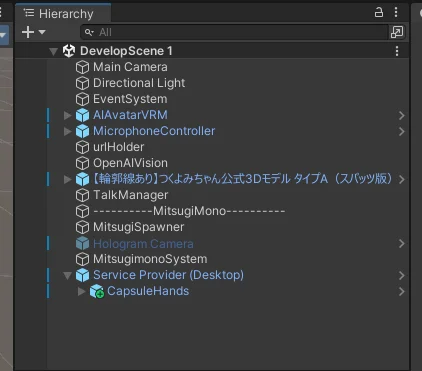Expand the AIAvatarVRM object
Viewport: 422px width, 371px height.
68,115
